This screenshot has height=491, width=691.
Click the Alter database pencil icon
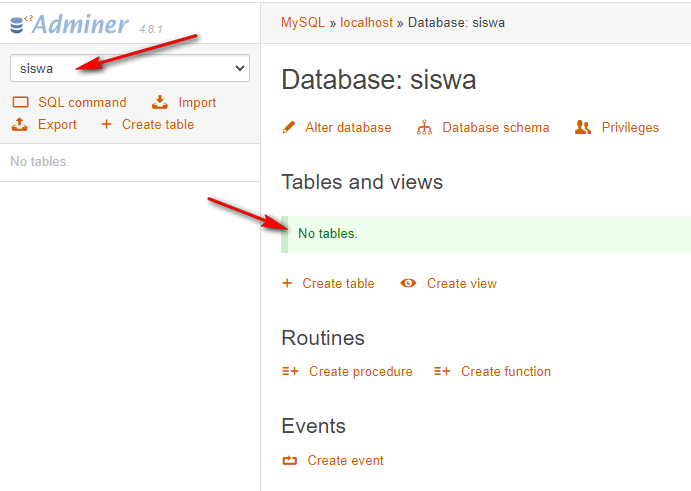(289, 127)
